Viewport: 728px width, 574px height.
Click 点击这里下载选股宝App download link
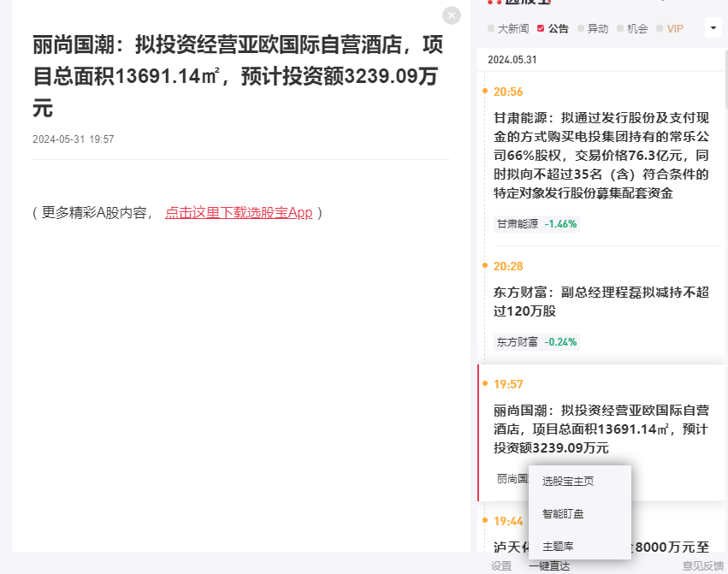click(x=239, y=212)
